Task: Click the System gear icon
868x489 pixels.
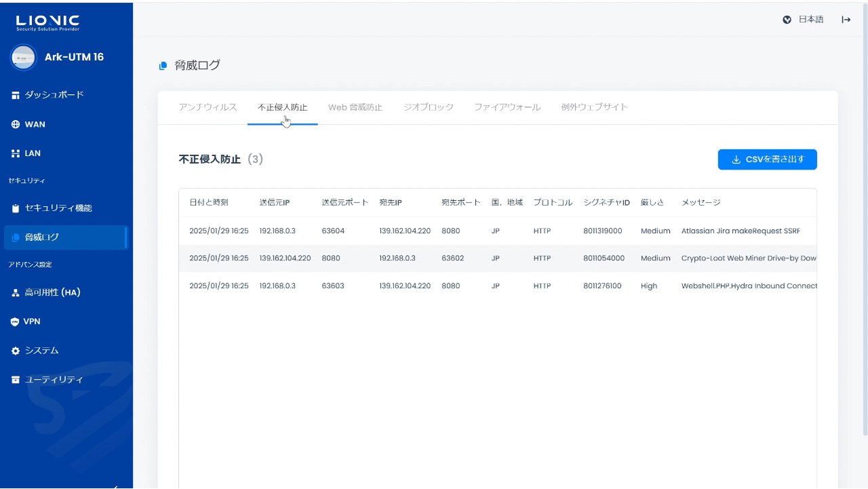Action: point(16,351)
